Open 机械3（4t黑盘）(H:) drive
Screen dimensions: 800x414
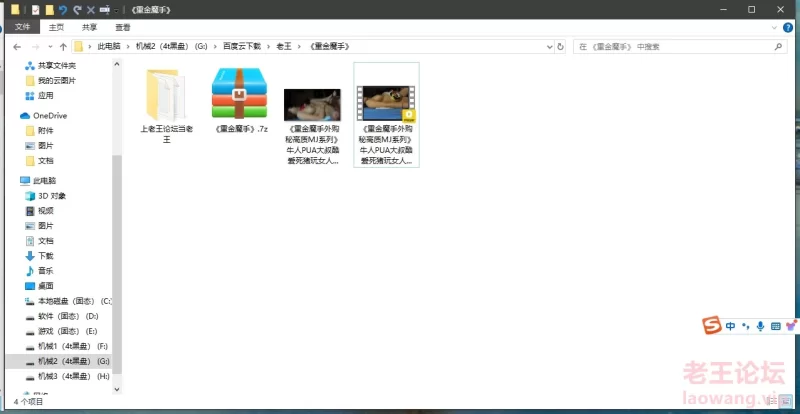[x=67, y=376]
